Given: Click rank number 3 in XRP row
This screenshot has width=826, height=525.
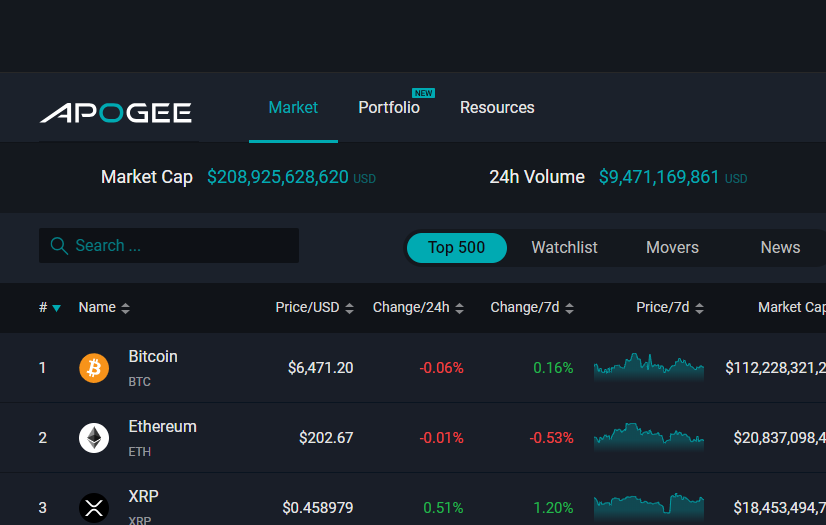Looking at the screenshot, I should coord(43,508).
